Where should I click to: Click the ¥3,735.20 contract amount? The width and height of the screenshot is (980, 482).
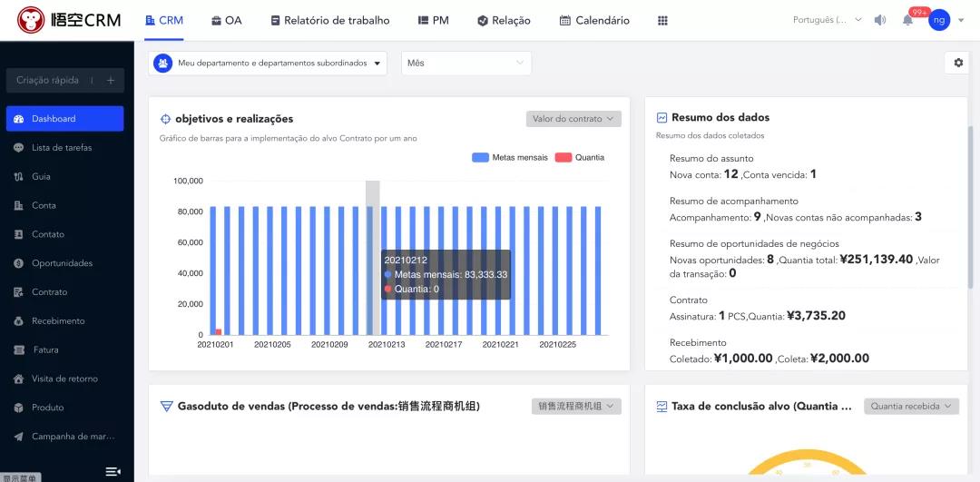(x=816, y=316)
